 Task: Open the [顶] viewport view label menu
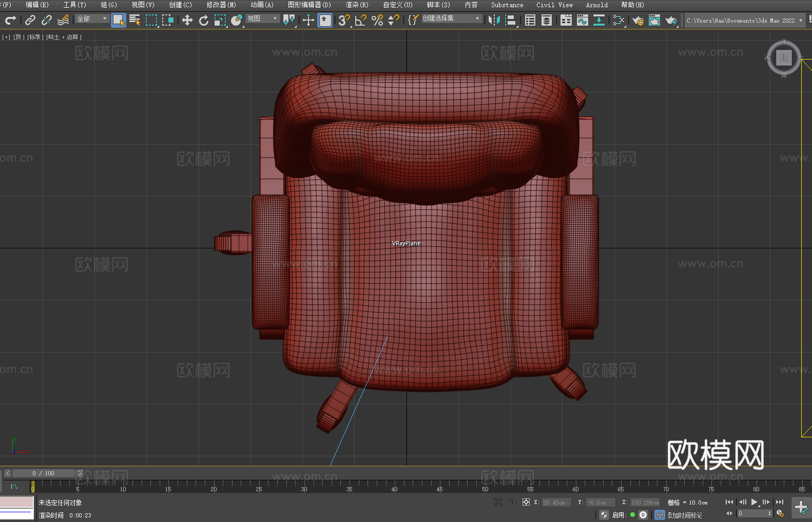coord(19,37)
